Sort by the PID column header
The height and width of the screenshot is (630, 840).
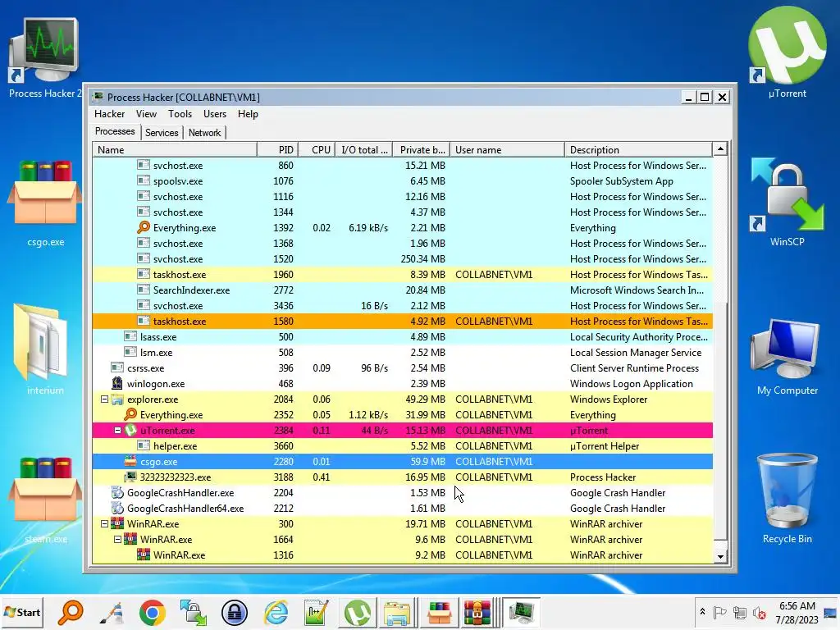(277, 150)
